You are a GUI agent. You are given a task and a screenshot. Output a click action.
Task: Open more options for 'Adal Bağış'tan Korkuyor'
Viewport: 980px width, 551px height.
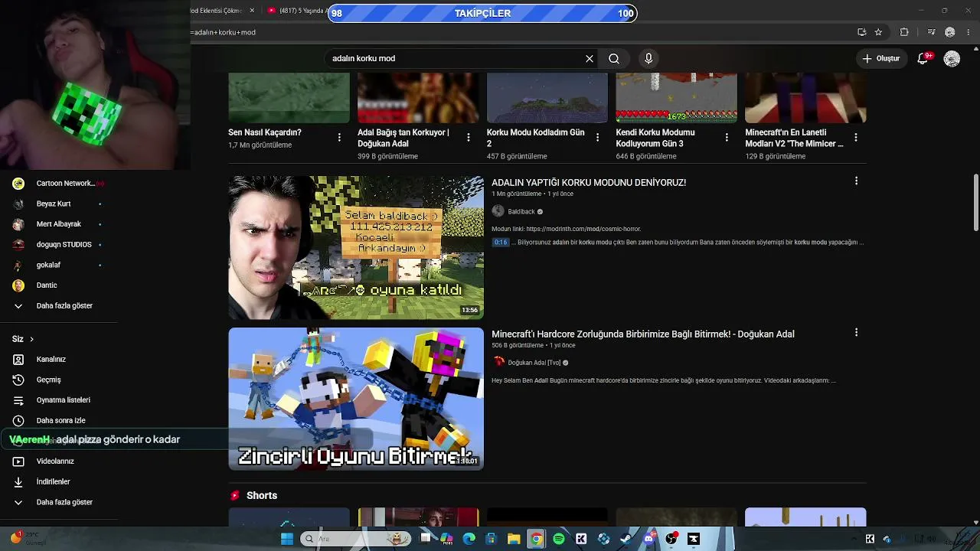469,137
